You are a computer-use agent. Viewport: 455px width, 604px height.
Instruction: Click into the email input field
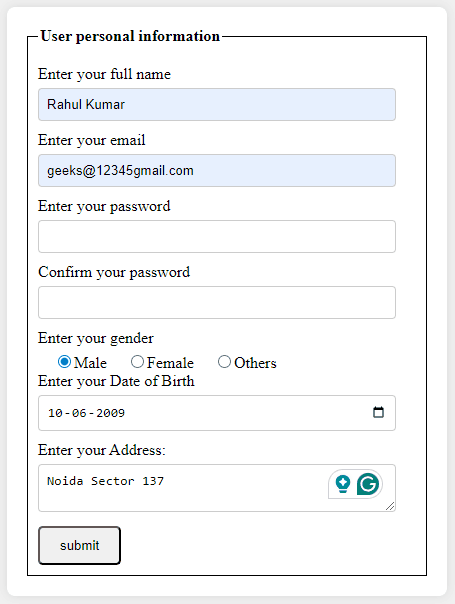coord(217,171)
